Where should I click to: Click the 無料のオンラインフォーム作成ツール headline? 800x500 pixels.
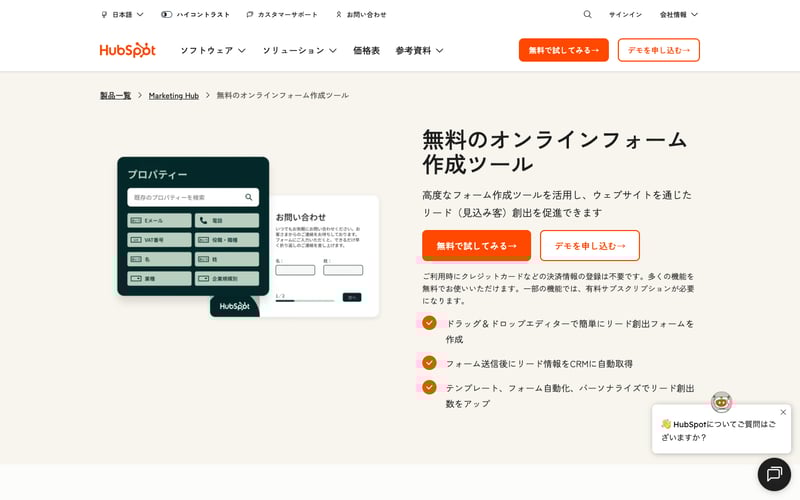pyautogui.click(x=555, y=152)
